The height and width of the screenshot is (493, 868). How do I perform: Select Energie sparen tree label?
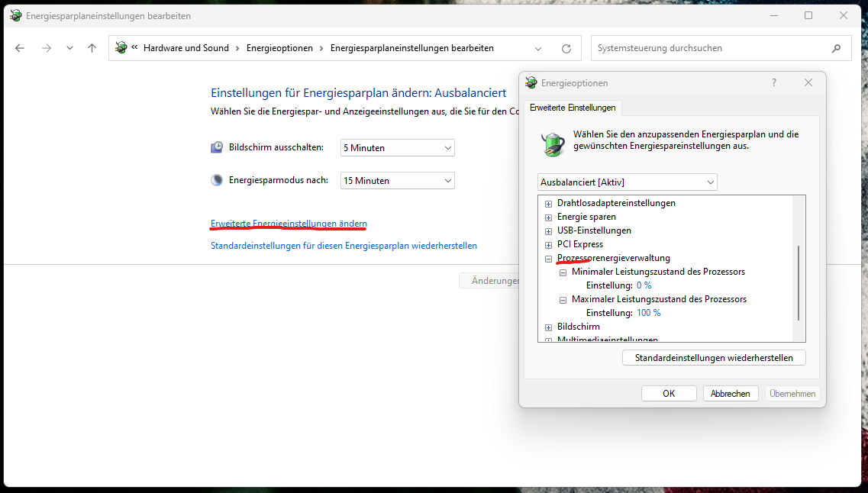point(587,217)
